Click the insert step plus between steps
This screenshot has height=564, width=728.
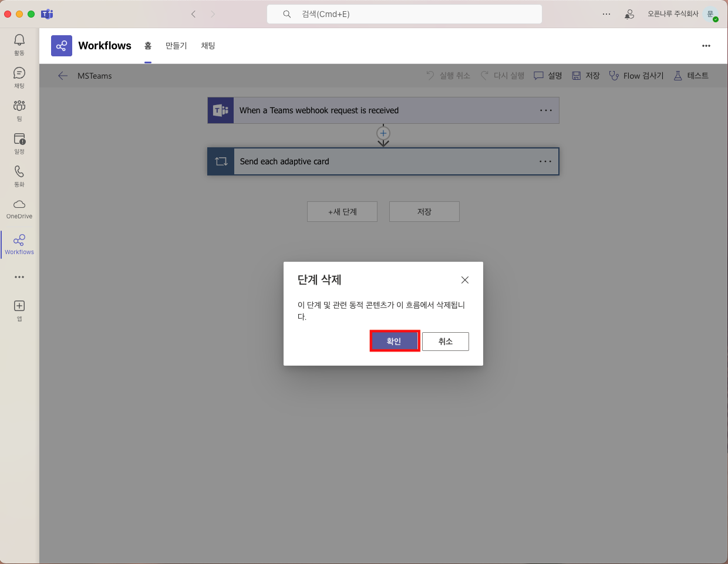click(383, 133)
